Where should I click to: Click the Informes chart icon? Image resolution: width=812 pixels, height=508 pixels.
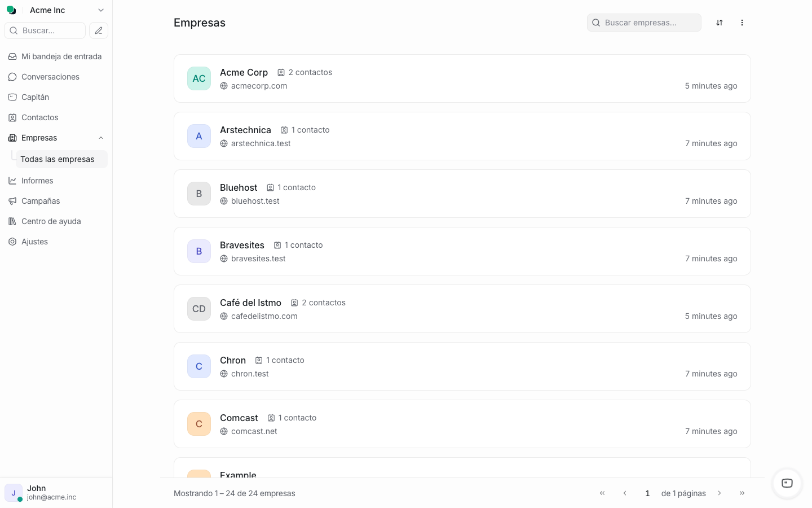pos(12,181)
